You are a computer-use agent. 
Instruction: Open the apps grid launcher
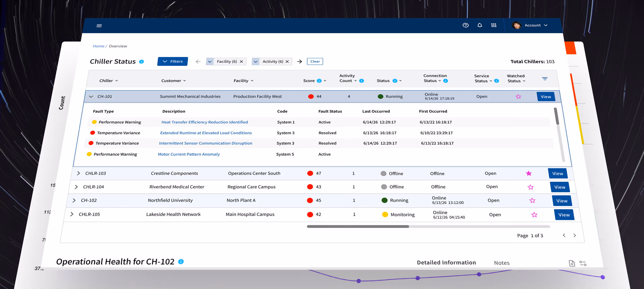click(x=494, y=25)
